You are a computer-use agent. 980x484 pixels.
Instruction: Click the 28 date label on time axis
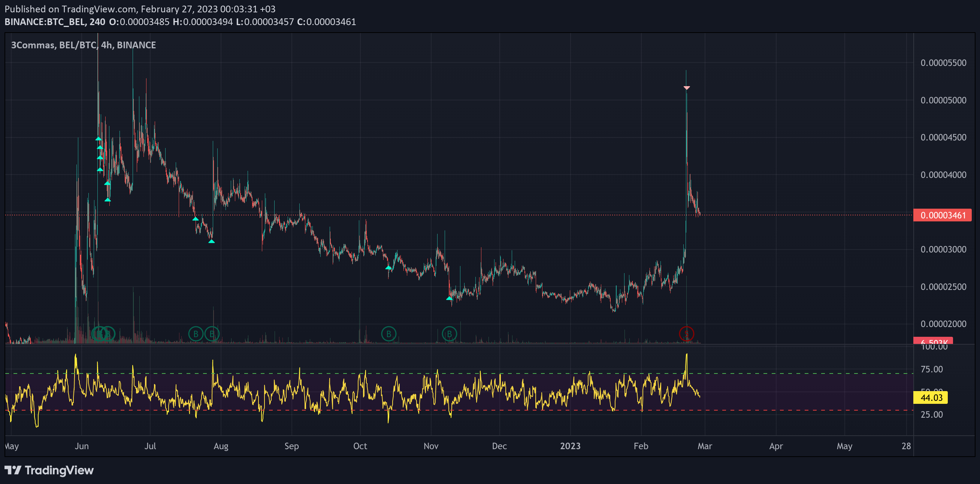[906, 446]
